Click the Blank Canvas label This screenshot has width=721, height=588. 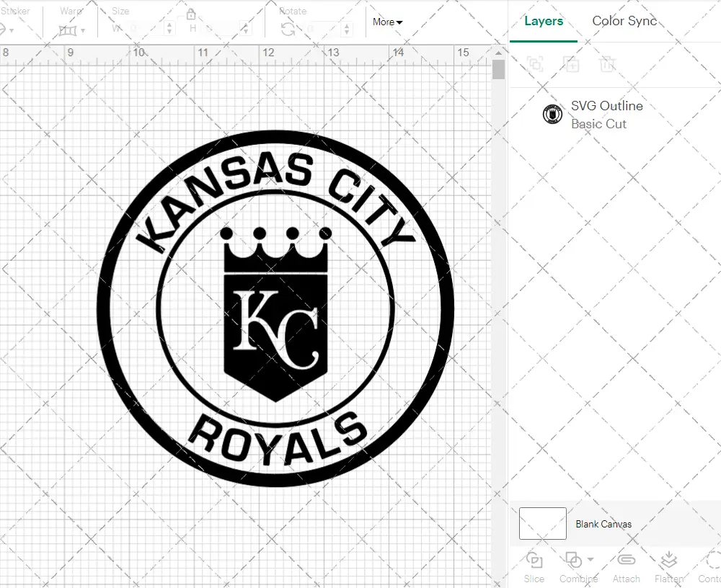coord(603,524)
